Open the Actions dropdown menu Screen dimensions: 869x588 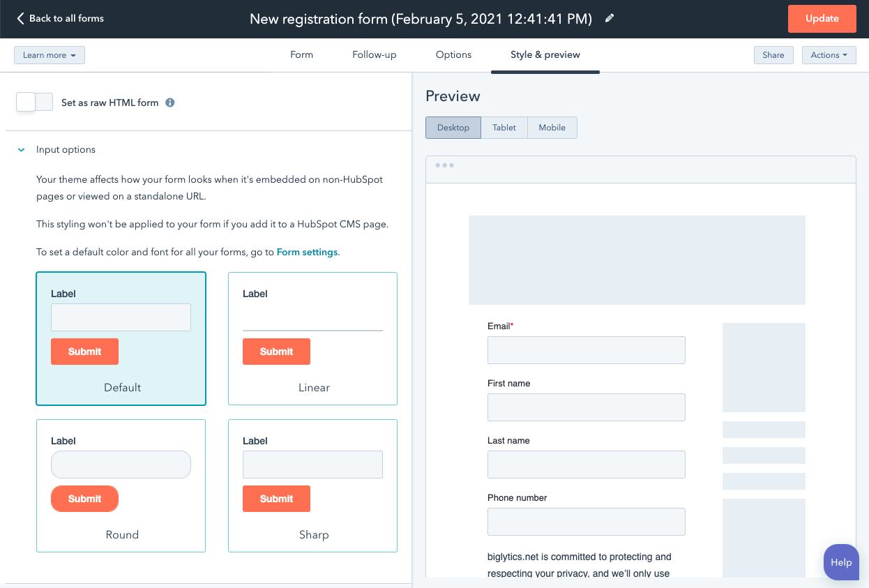point(829,55)
